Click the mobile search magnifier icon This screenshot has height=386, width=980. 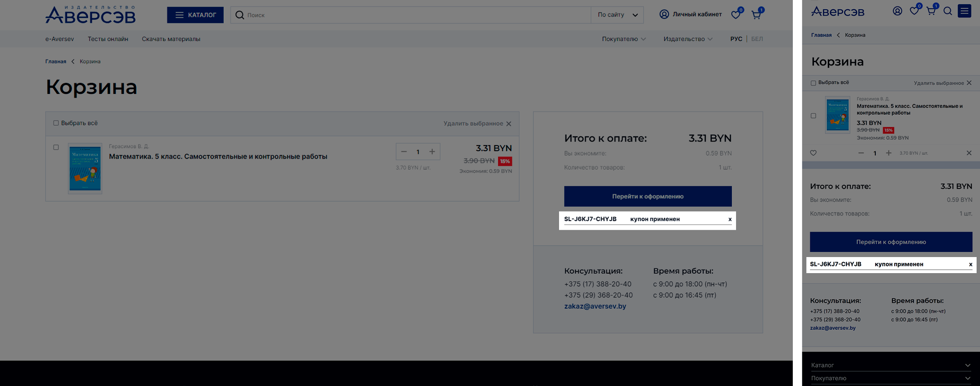(948, 11)
